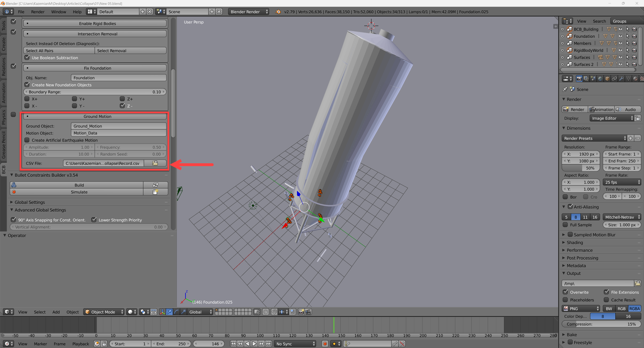Open the Render menu in the top bar
The width and height of the screenshot is (644, 348).
tap(38, 12)
